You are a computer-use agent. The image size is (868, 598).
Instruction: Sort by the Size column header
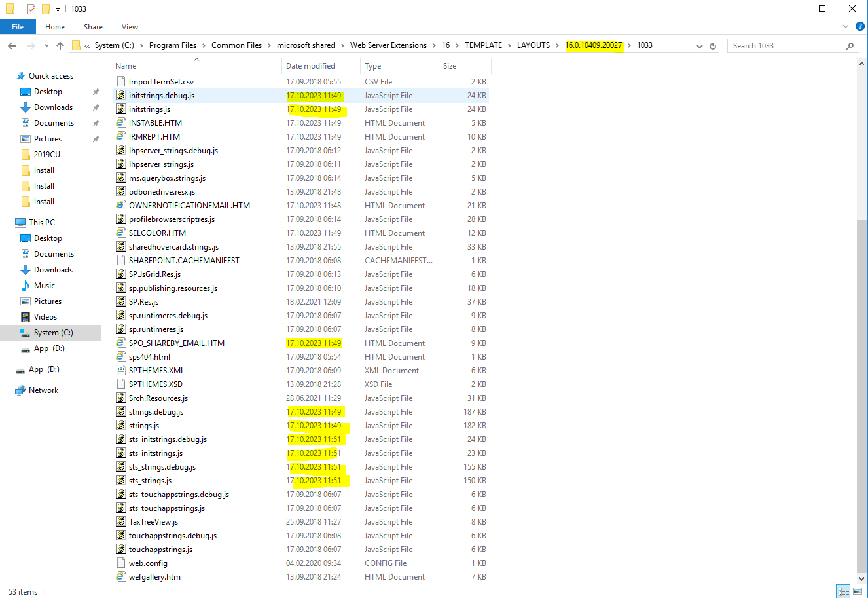(x=450, y=66)
